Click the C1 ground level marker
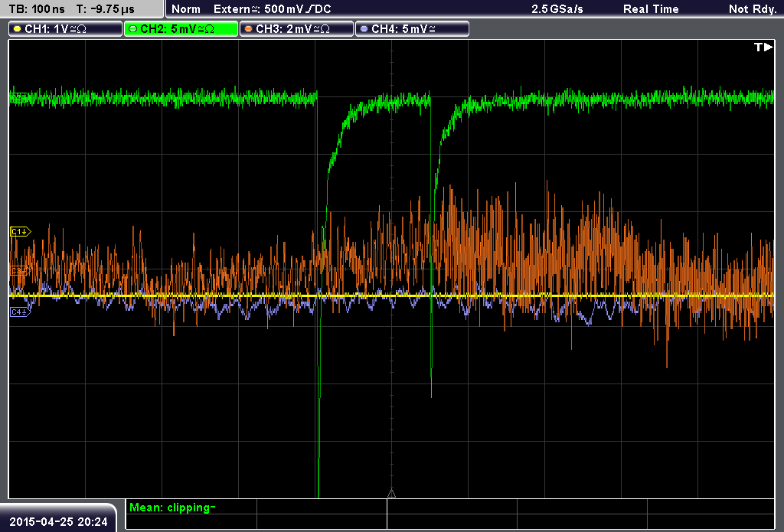The width and height of the screenshot is (784, 532). pos(21,231)
